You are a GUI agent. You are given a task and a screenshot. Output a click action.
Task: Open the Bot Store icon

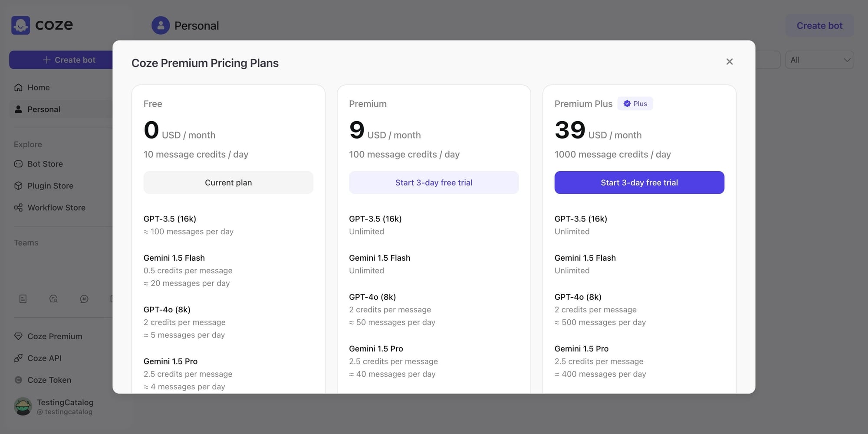pyautogui.click(x=18, y=164)
